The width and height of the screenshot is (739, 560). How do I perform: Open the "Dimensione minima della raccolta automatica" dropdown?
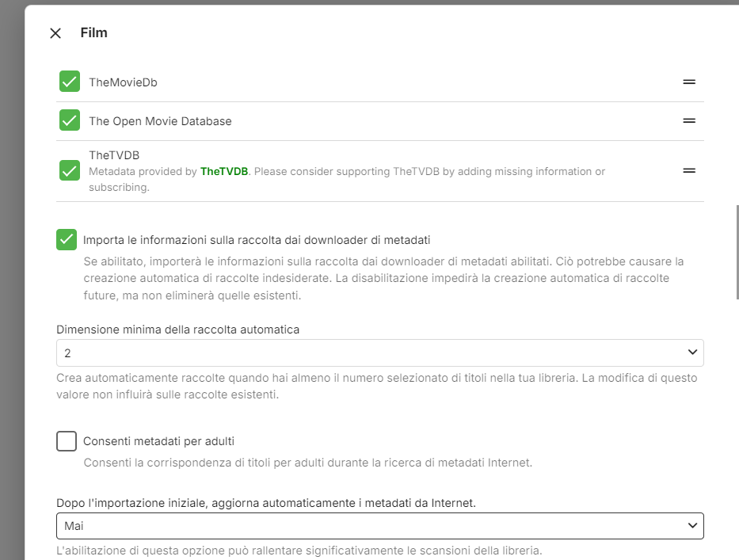pyautogui.click(x=379, y=352)
